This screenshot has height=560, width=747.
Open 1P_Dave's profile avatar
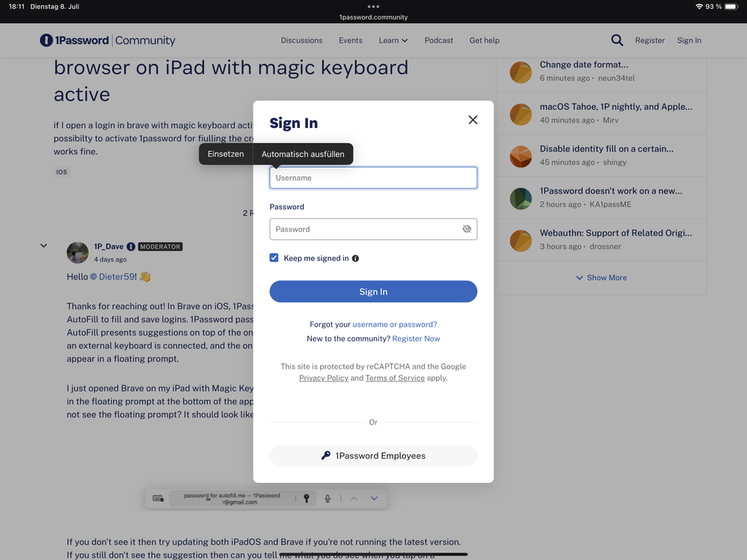click(78, 253)
